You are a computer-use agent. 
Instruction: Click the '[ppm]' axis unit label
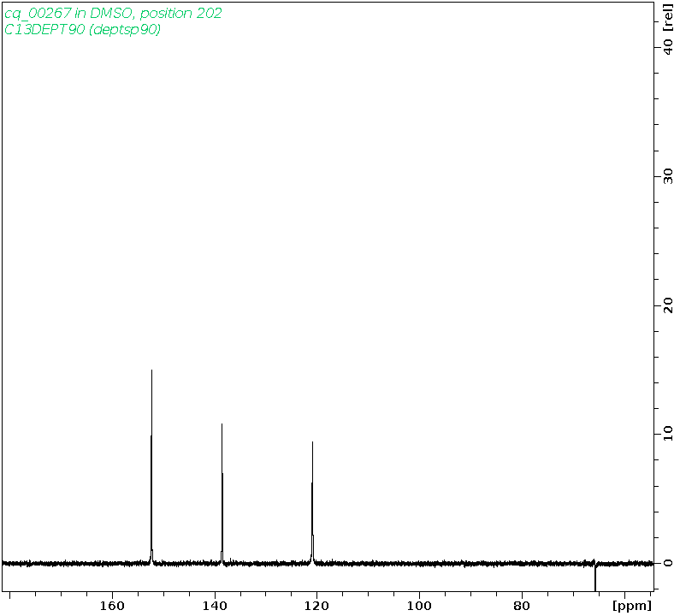tap(632, 606)
